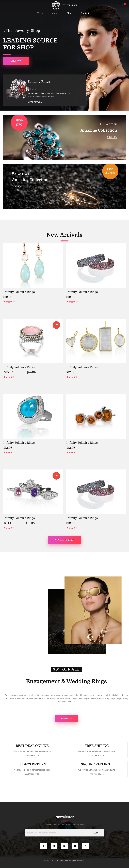Screen dimensions: 129x868
Task: Open the YouTube social icon
Action: 75,846
